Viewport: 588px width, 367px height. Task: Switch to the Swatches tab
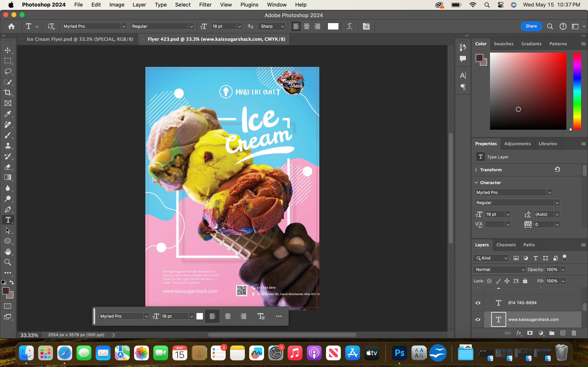pyautogui.click(x=503, y=44)
